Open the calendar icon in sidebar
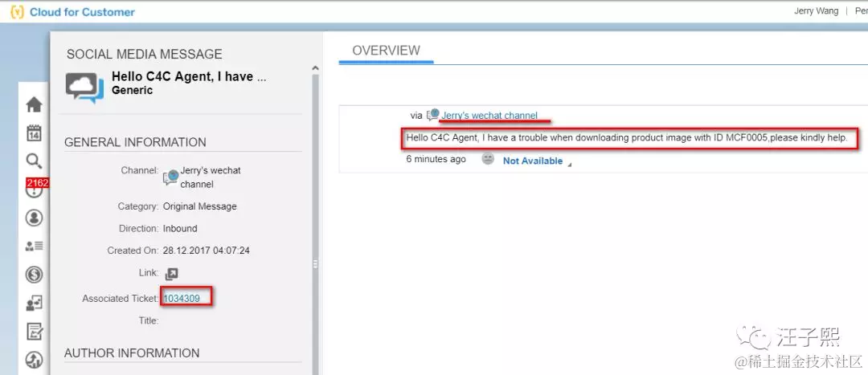Screen dimensions: 868x375 (34, 132)
